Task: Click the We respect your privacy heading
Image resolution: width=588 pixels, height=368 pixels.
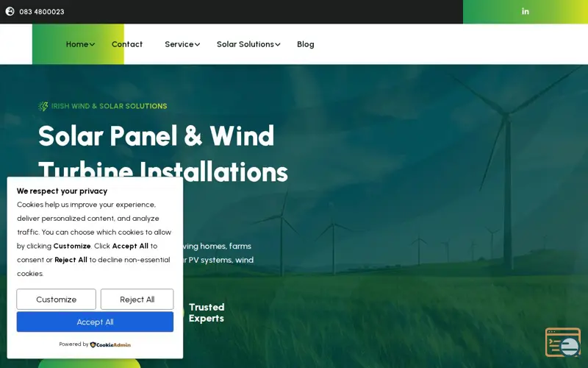Action: tap(62, 191)
